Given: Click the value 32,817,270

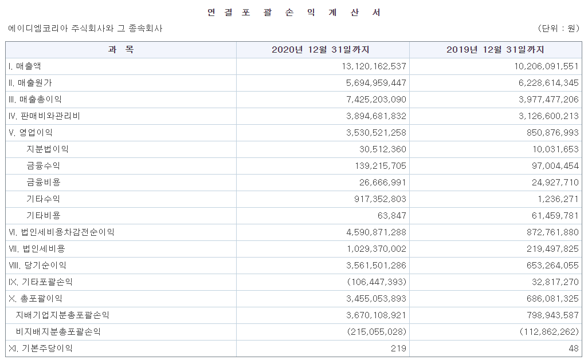Looking at the screenshot, I should coord(555,282).
